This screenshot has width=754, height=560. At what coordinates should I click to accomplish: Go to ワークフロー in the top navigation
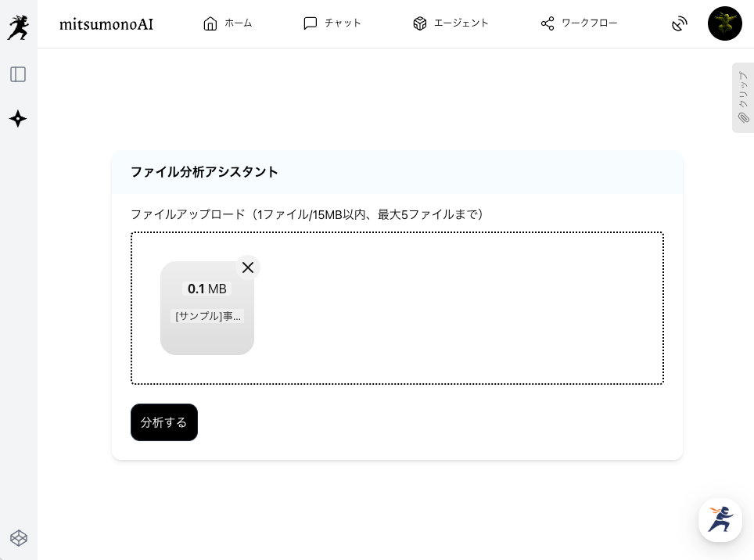tap(579, 23)
